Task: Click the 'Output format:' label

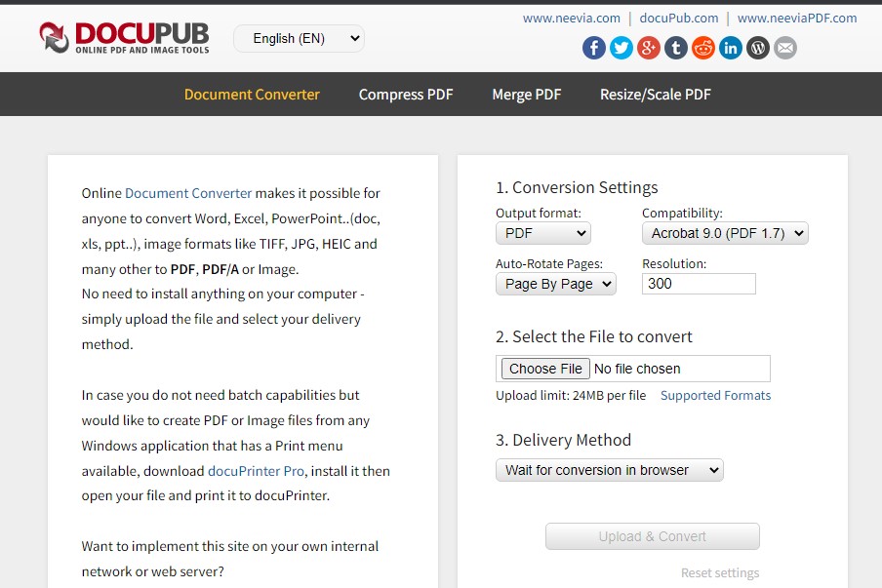Action: point(539,213)
